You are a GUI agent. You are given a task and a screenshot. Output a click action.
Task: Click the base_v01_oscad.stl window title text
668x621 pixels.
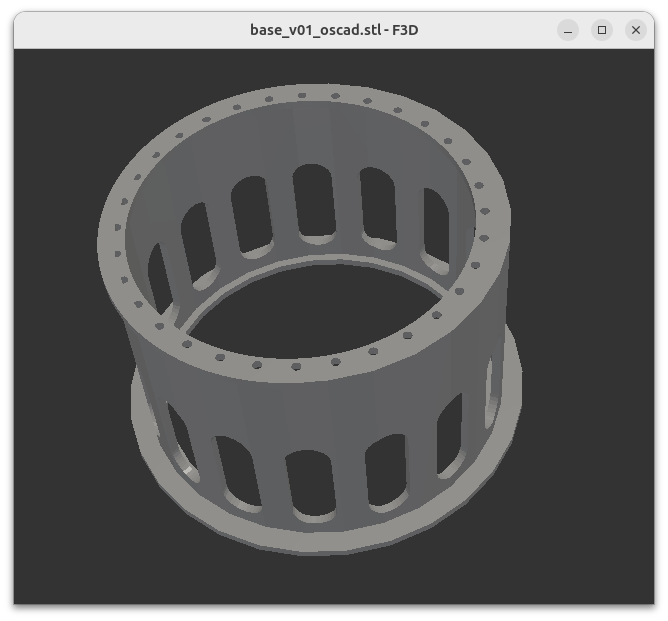pyautogui.click(x=333, y=30)
